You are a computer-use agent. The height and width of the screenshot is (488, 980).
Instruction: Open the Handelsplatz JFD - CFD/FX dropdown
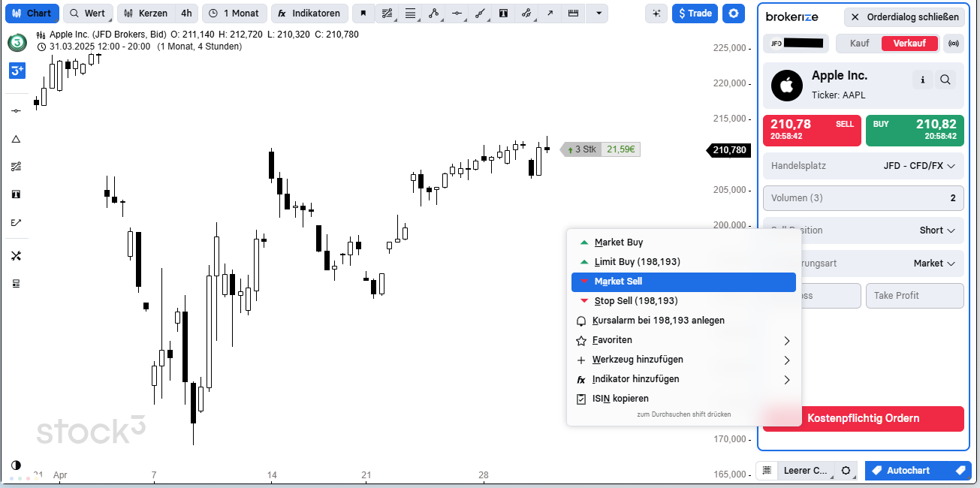[x=863, y=166]
